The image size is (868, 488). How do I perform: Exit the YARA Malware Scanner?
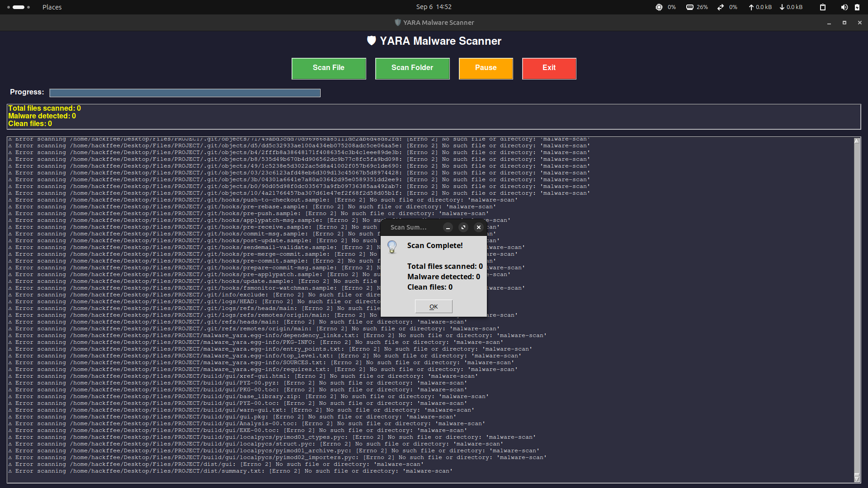549,68
